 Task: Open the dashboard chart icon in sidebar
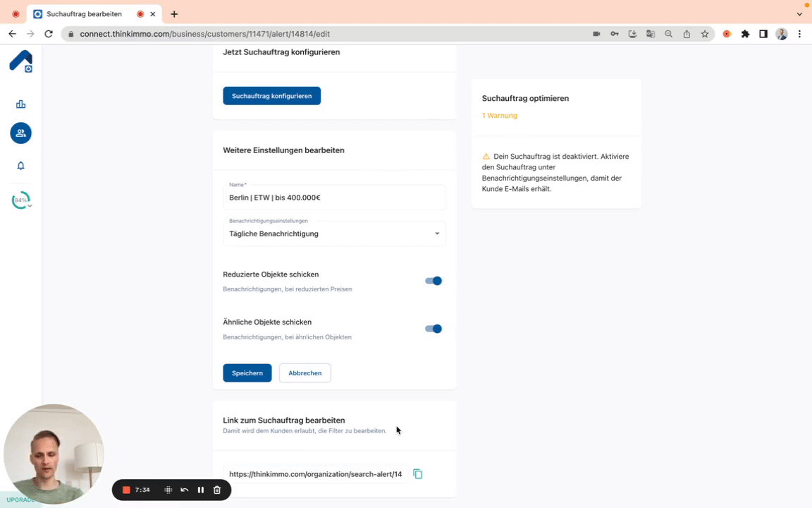point(20,104)
